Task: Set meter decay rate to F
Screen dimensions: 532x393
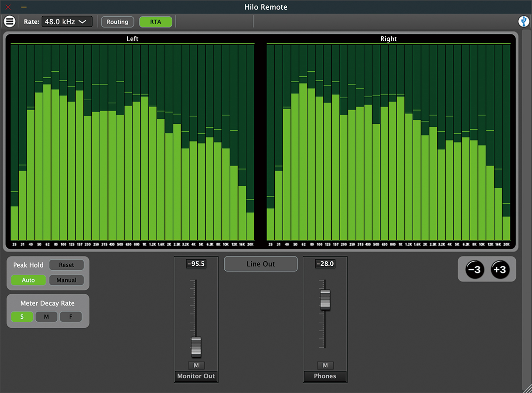Action: coord(71,317)
